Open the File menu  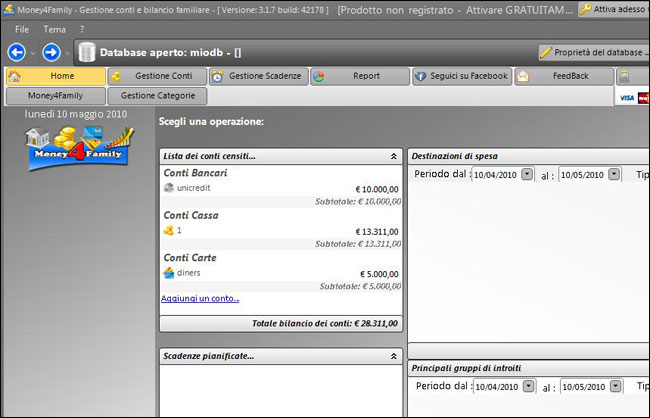(22, 30)
